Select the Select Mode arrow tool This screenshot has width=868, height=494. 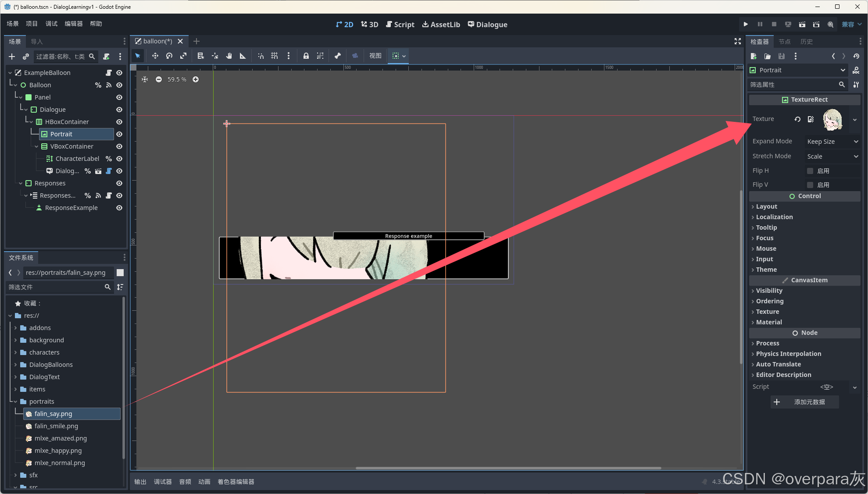pos(138,56)
